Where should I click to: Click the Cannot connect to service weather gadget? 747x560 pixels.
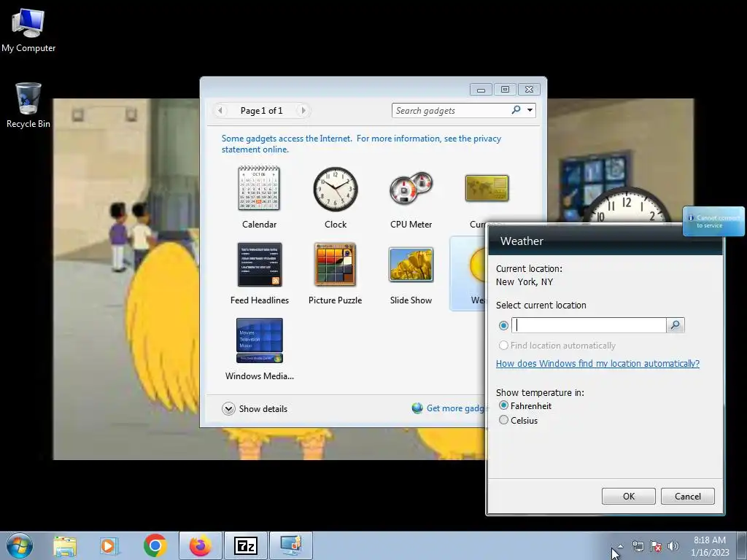713,222
